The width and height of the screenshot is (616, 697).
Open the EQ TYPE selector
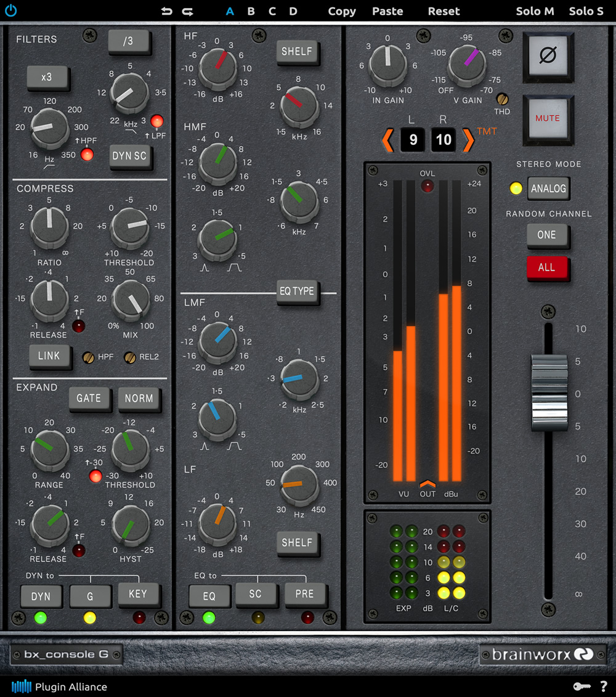298,292
